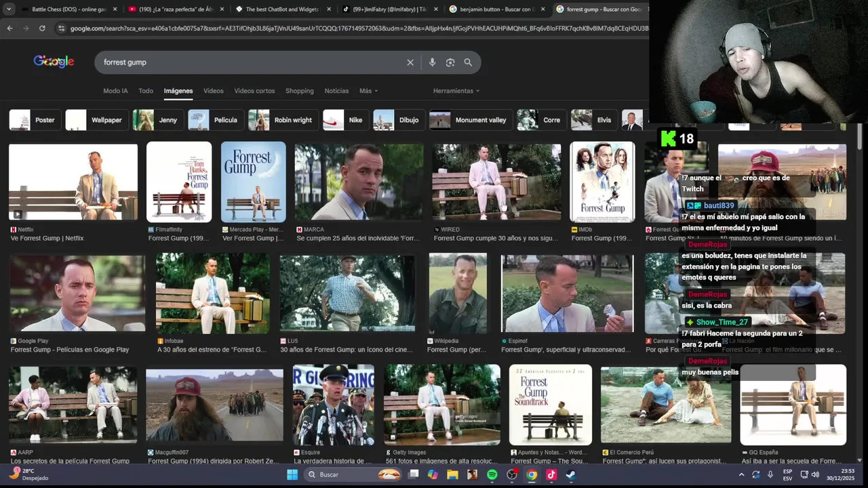Clear the forrest gump search text
This screenshot has height=488, width=868.
[x=410, y=62]
